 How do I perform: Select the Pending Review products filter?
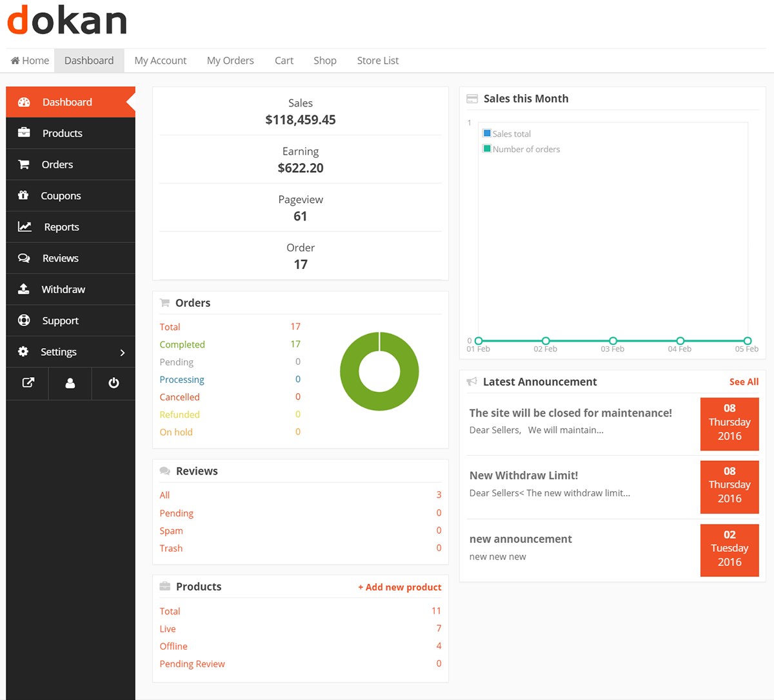[x=192, y=663]
